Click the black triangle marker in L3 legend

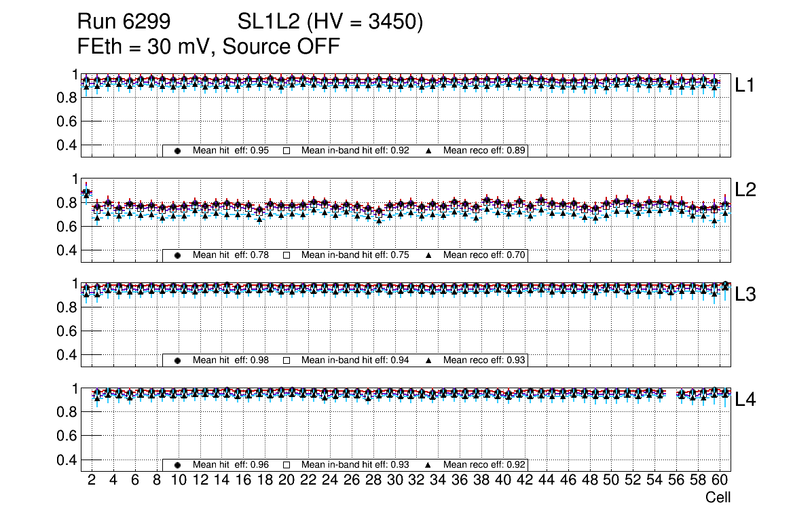429,360
